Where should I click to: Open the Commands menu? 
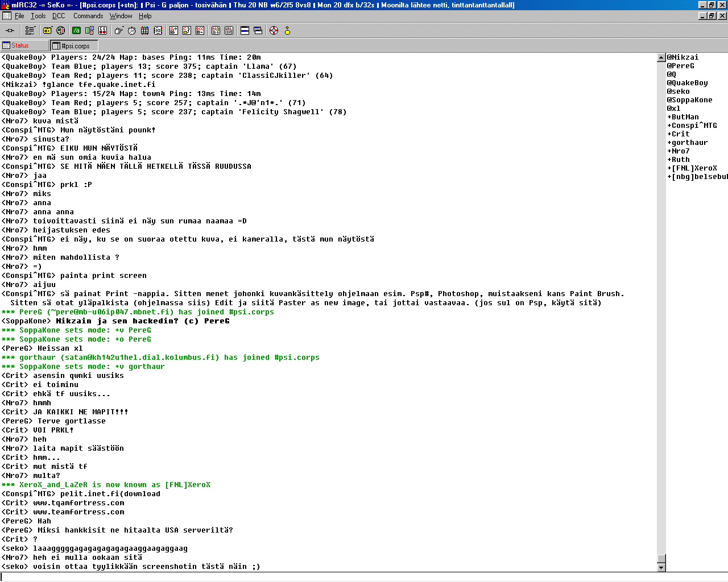[x=88, y=16]
